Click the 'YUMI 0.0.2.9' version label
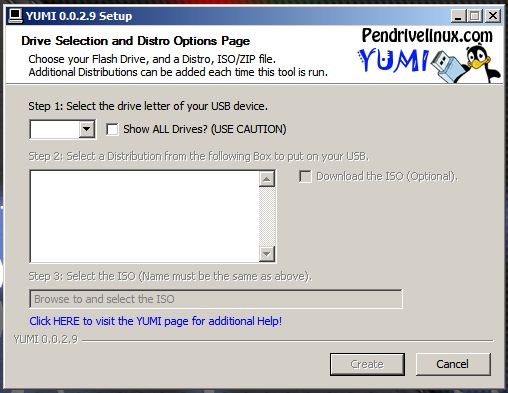This screenshot has height=393, width=508. click(46, 339)
